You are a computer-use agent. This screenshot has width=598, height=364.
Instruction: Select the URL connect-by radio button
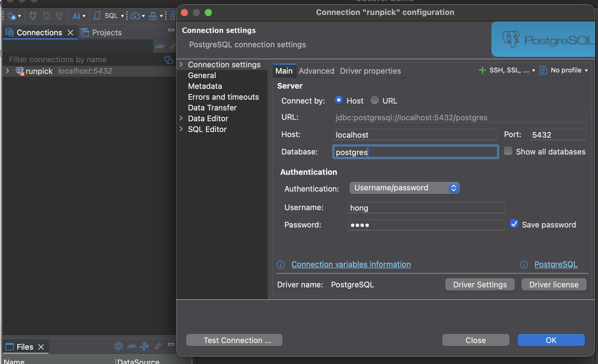click(x=374, y=100)
